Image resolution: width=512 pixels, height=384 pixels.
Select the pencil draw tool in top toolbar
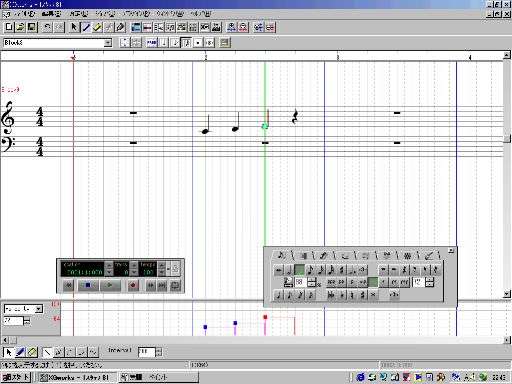(x=86, y=27)
